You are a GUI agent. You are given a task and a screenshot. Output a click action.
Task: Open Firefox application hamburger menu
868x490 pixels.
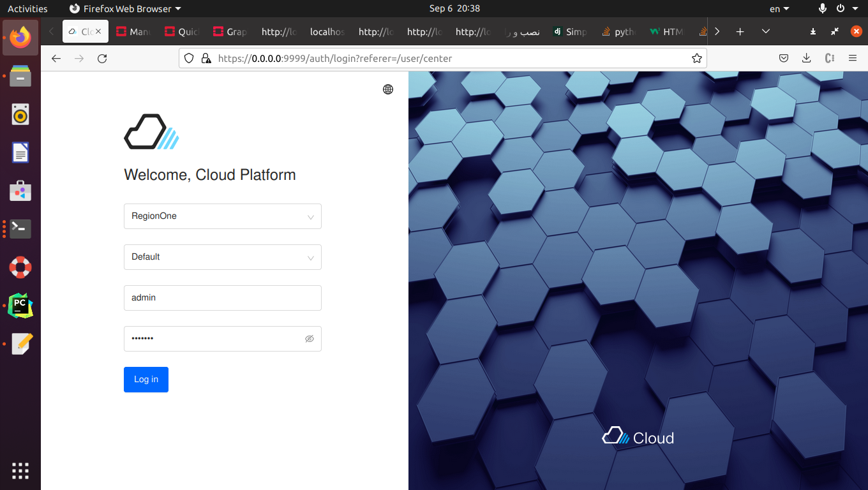853,59
